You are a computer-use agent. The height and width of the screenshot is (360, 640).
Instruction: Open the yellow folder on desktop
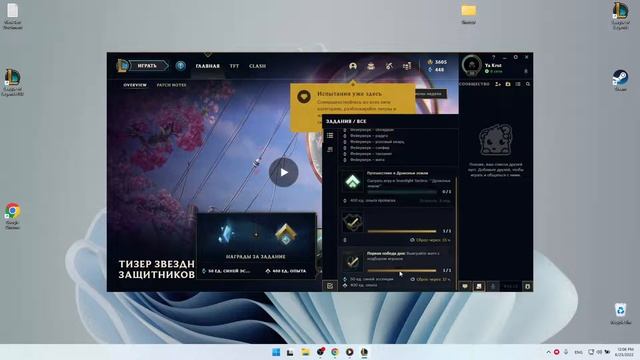(469, 13)
